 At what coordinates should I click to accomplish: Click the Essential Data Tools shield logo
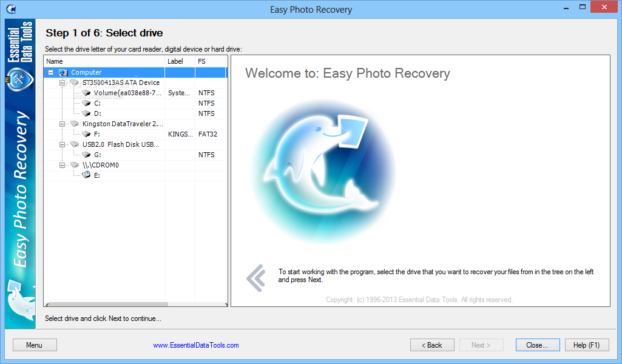pos(19,79)
